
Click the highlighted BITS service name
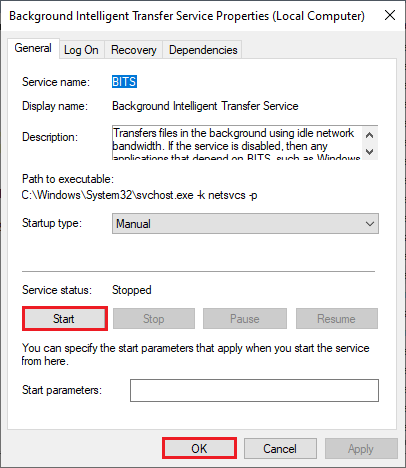pyautogui.click(x=124, y=82)
